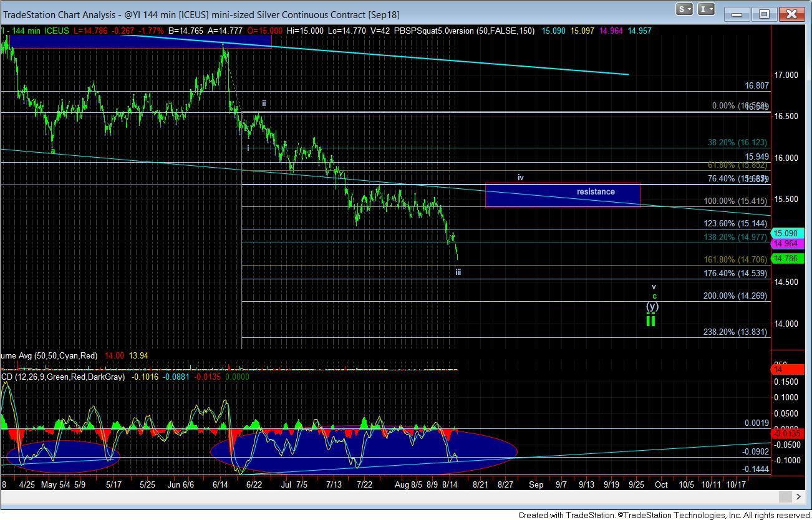The width and height of the screenshot is (812, 520).
Task: Open the S dropdown in title bar
Action: [x=684, y=9]
